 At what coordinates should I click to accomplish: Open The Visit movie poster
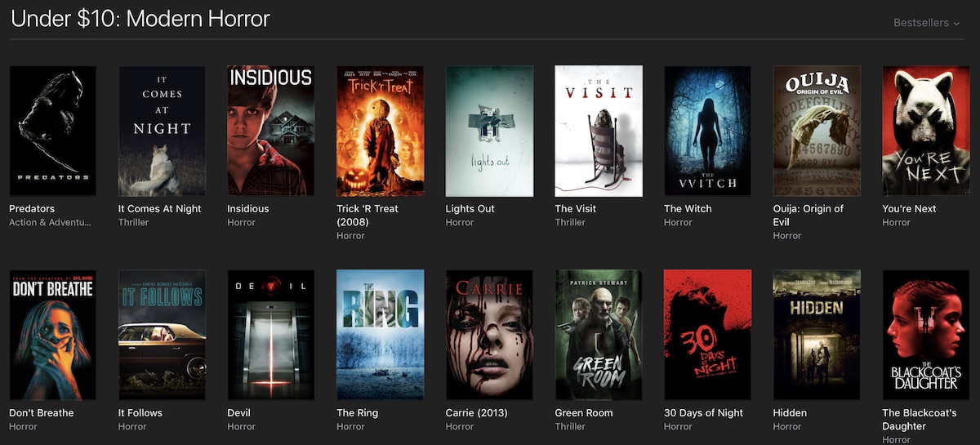(x=599, y=131)
